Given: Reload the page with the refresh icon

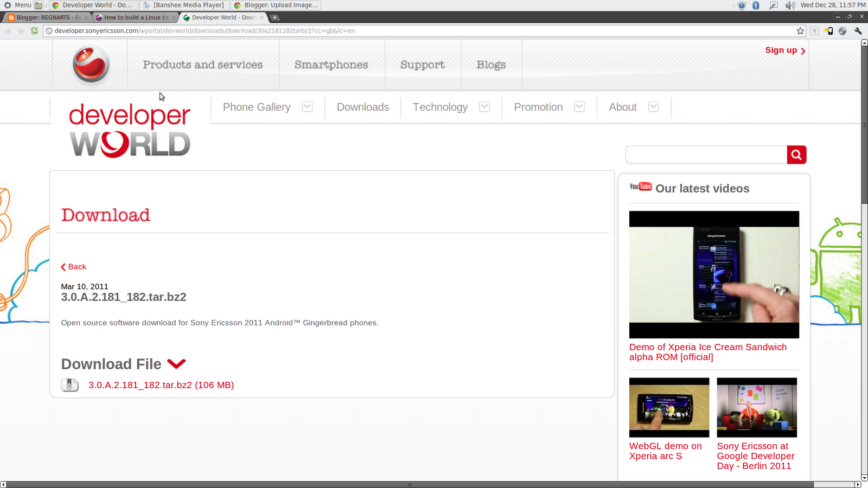Looking at the screenshot, I should pyautogui.click(x=34, y=31).
